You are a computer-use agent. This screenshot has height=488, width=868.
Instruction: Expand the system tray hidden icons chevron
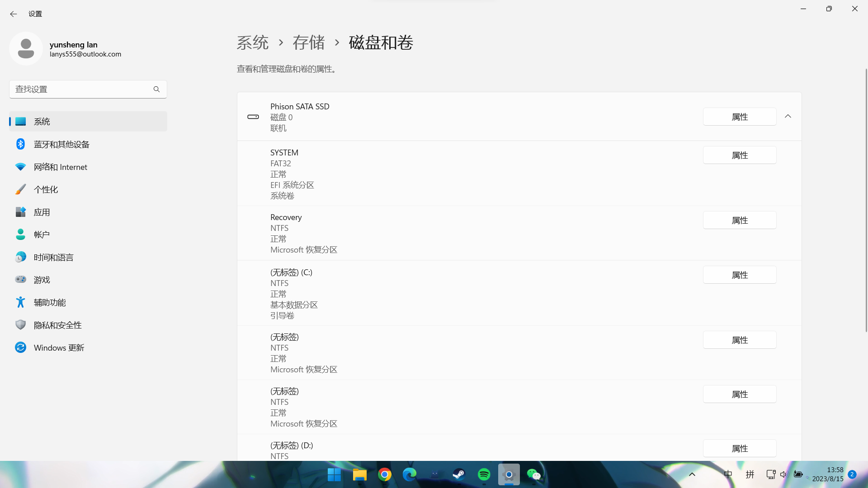point(692,474)
